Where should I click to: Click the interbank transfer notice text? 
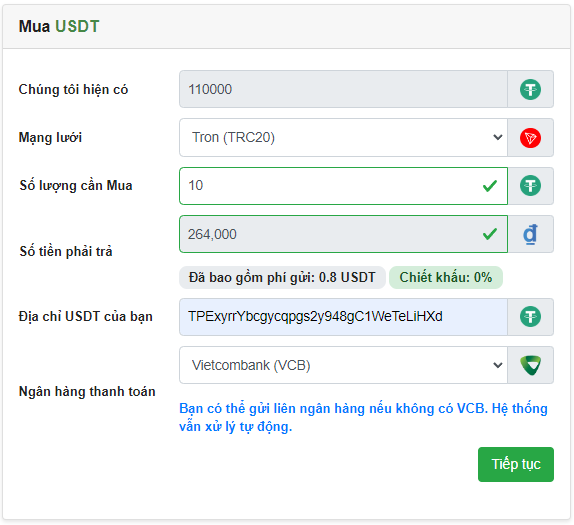(363, 417)
